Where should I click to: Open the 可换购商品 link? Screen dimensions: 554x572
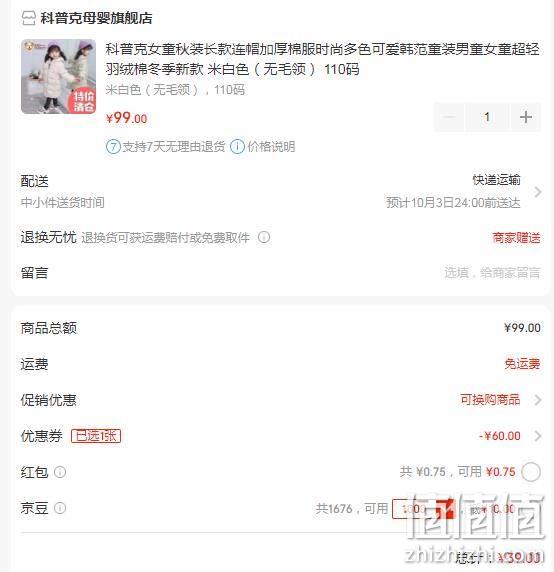[x=490, y=400]
